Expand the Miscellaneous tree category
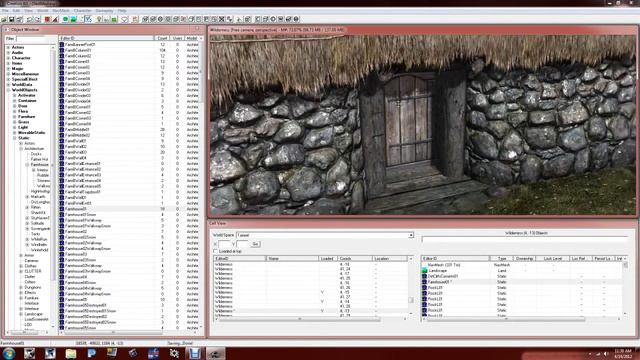This screenshot has height=360, width=640. [9, 74]
